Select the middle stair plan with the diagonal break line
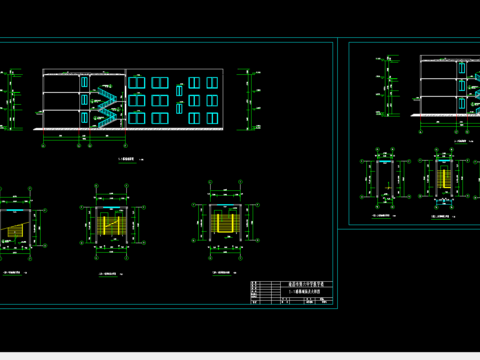Screen dimensions: 480x360 click(x=112, y=222)
